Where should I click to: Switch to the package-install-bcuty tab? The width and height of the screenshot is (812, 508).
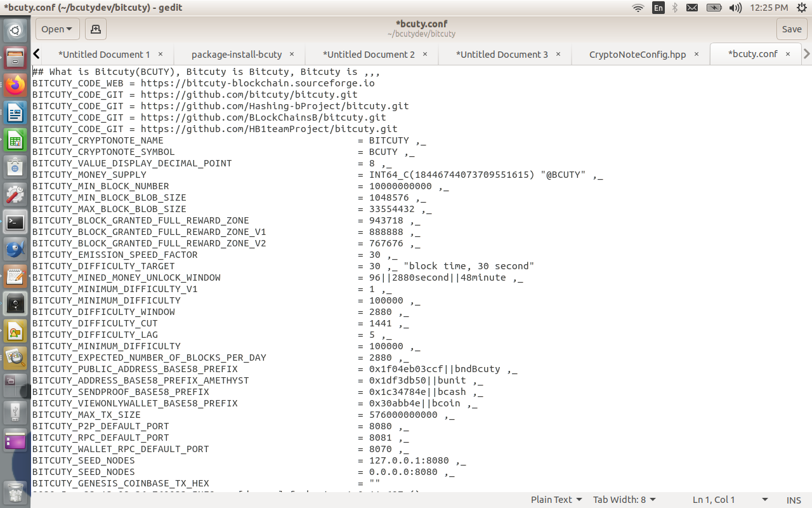pyautogui.click(x=237, y=55)
